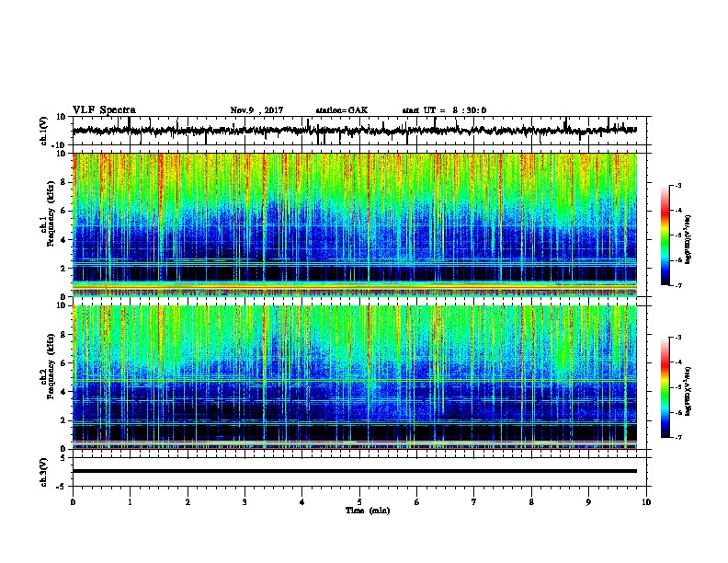Click inside the ch.1 spectrogram panel
This screenshot has height=563, width=728.
click(x=355, y=224)
